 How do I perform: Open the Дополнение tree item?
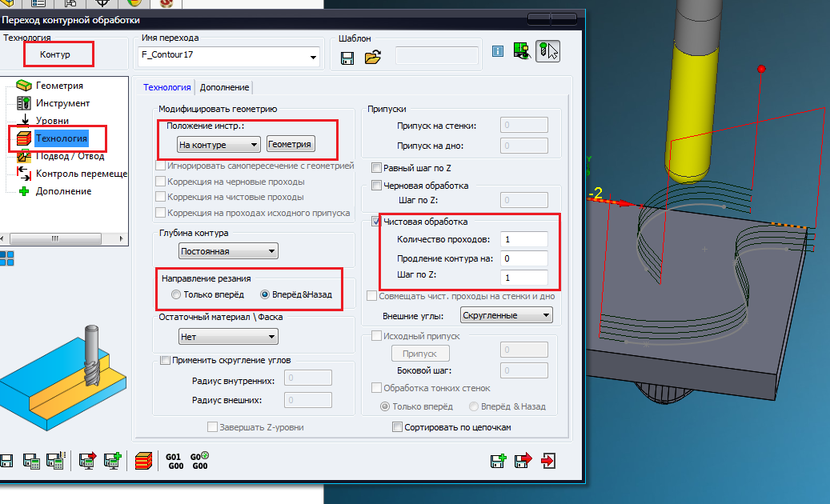pos(63,191)
